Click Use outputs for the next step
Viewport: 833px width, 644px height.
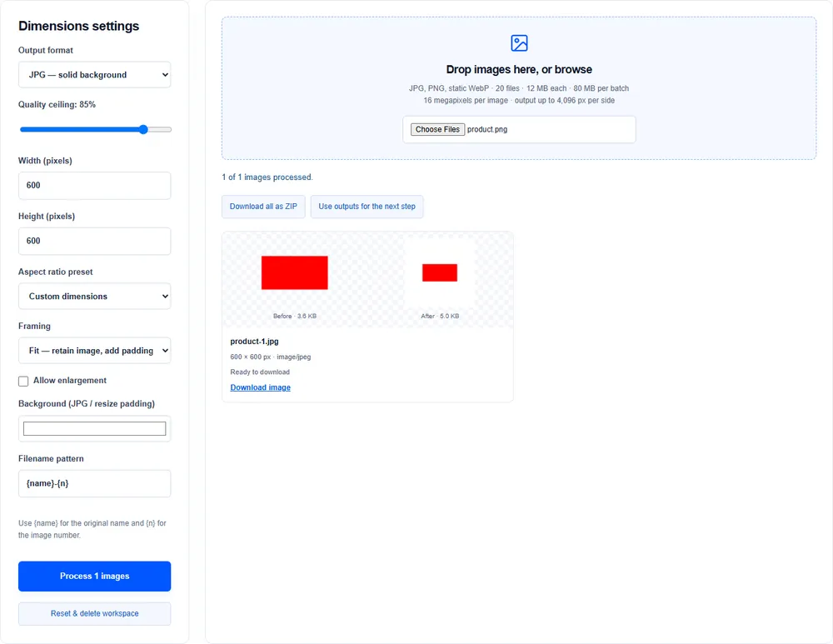[367, 207]
